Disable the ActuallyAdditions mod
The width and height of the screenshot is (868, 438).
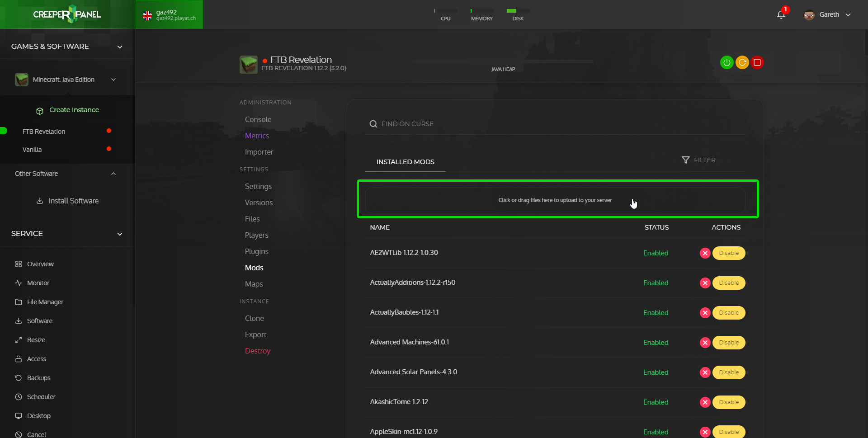(729, 283)
